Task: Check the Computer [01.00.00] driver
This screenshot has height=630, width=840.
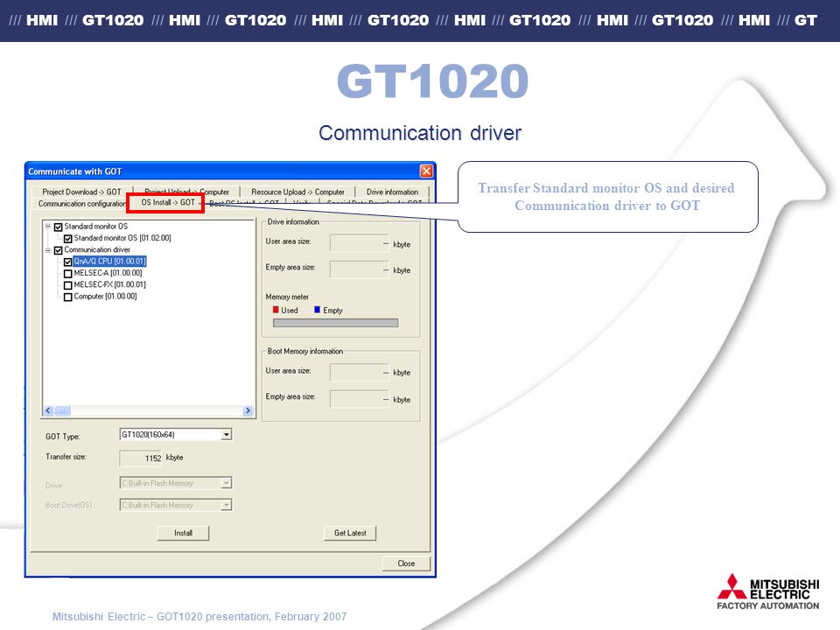Action: pos(68,297)
